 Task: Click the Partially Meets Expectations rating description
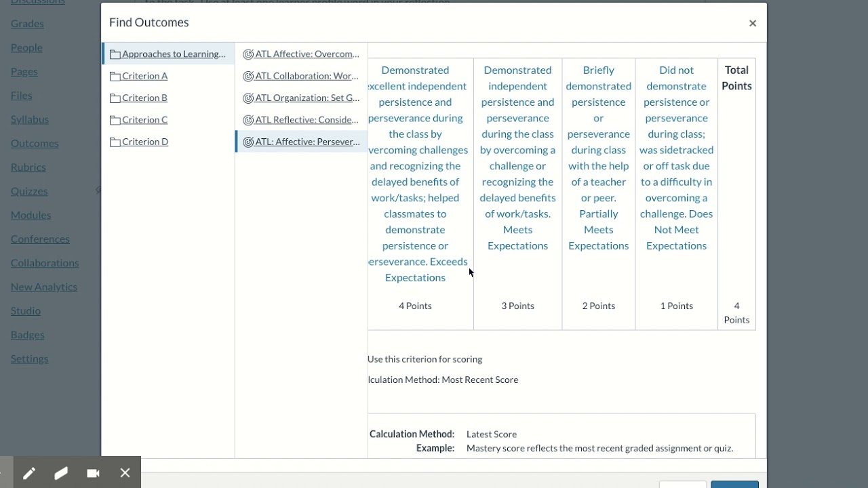599,158
